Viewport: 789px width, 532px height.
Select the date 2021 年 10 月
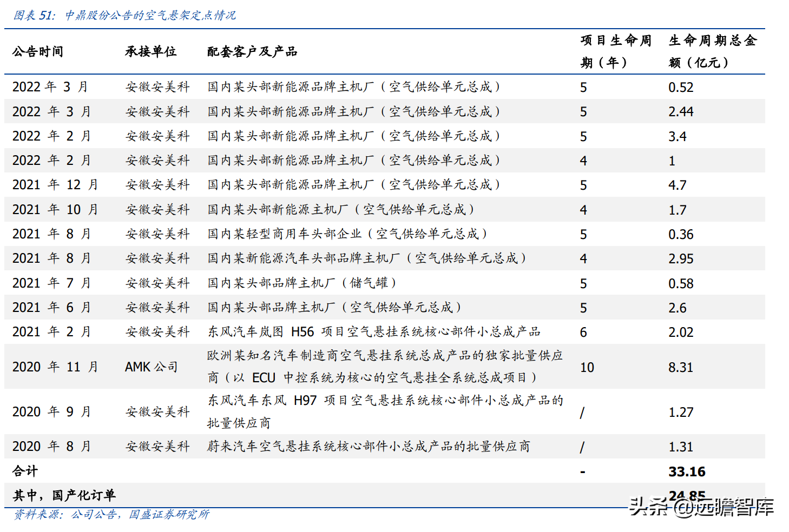coord(55,210)
